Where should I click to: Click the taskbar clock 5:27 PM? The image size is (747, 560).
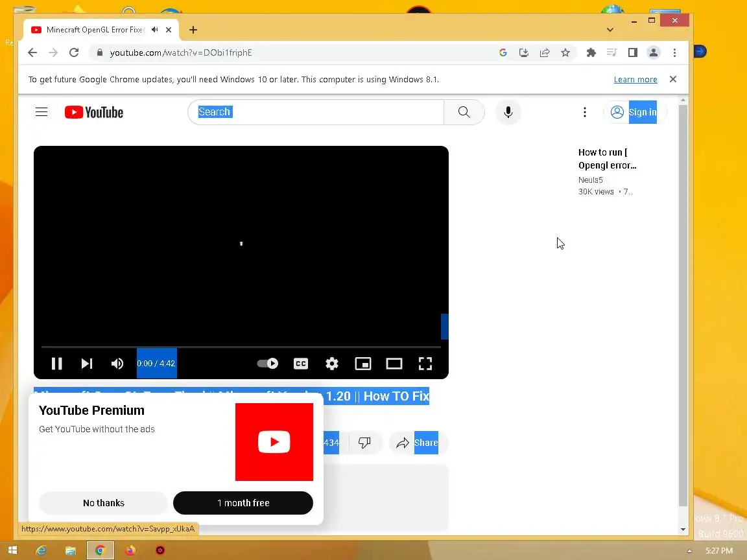pos(719,550)
